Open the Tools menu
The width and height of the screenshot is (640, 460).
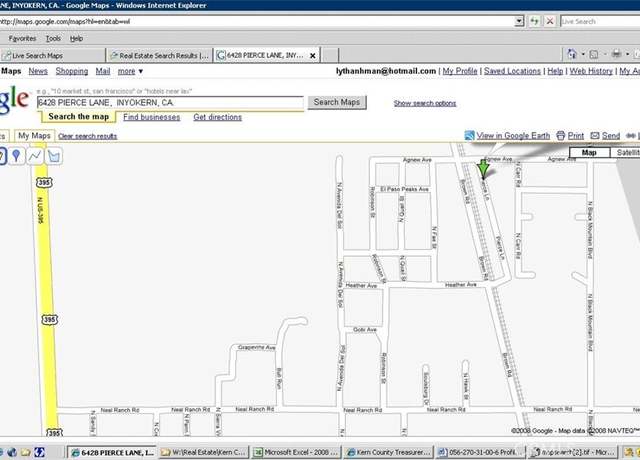[53, 38]
